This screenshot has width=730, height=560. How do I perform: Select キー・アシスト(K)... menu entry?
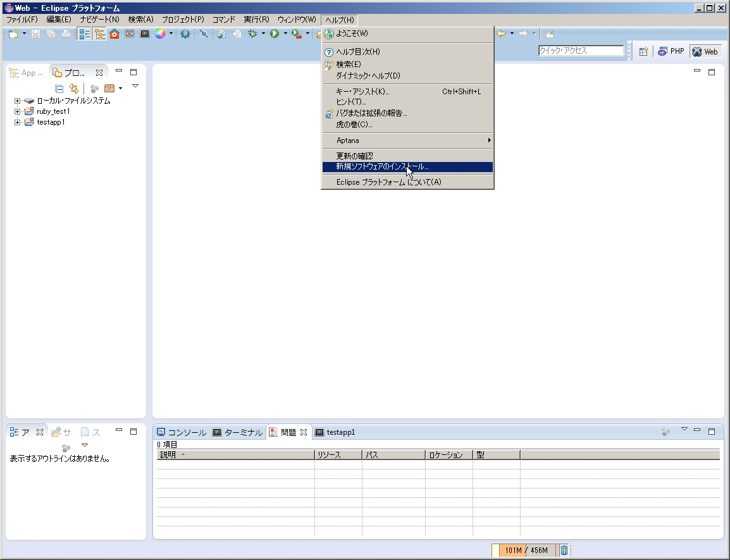coord(407,91)
